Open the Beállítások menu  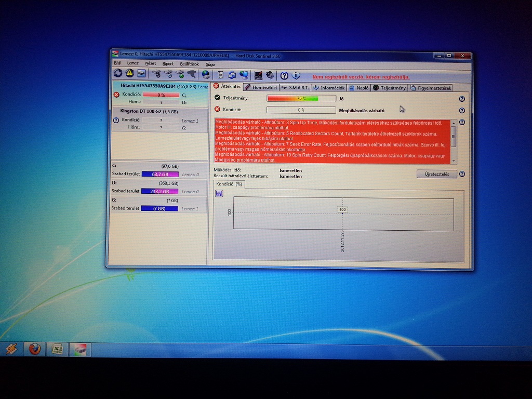pos(189,64)
